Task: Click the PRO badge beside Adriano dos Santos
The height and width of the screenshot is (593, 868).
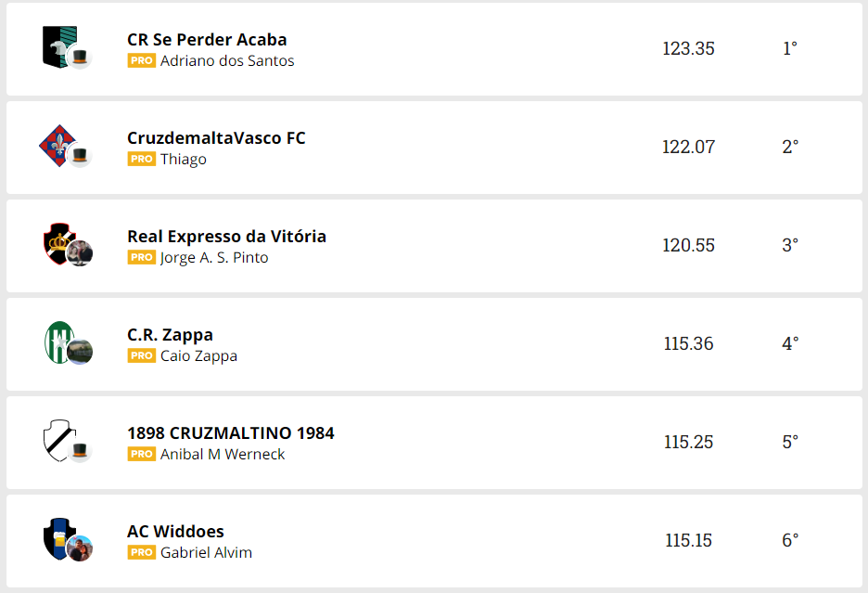Action: (142, 60)
